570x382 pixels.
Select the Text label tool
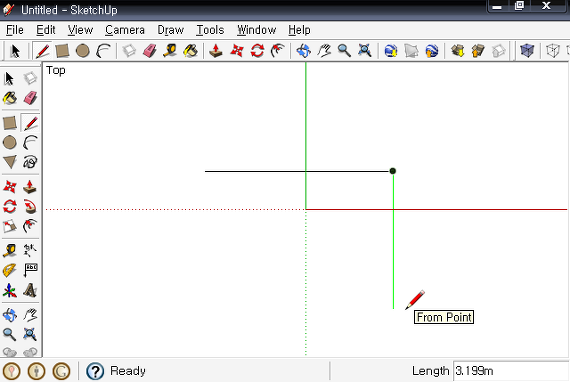click(x=30, y=270)
